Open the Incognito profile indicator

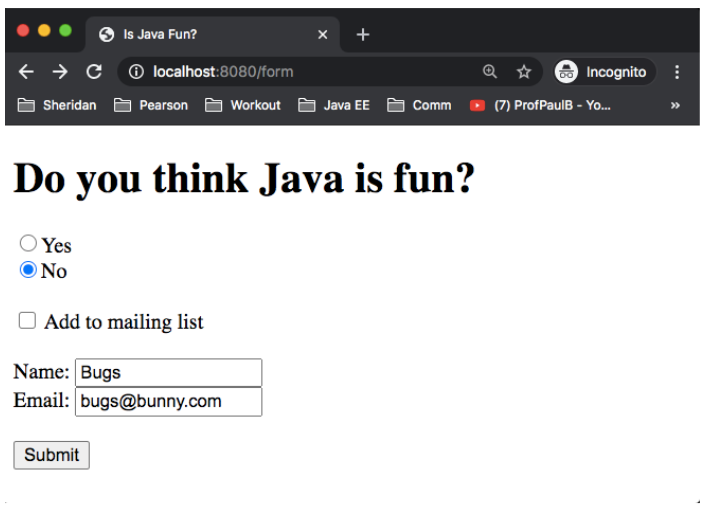pos(605,72)
